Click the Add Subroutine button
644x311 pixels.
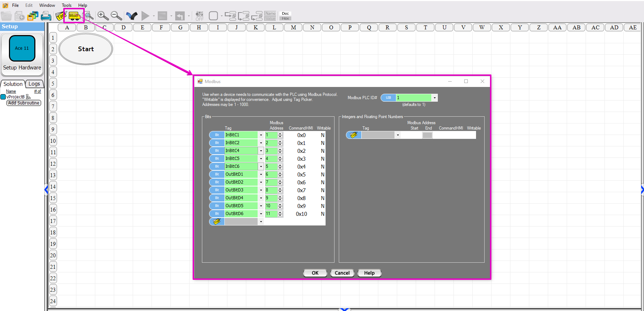[x=24, y=103]
